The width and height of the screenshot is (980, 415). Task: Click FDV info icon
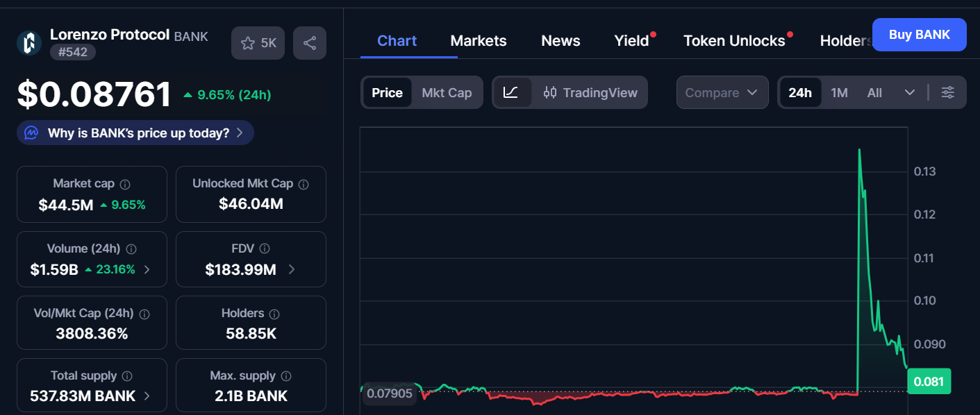pos(264,248)
